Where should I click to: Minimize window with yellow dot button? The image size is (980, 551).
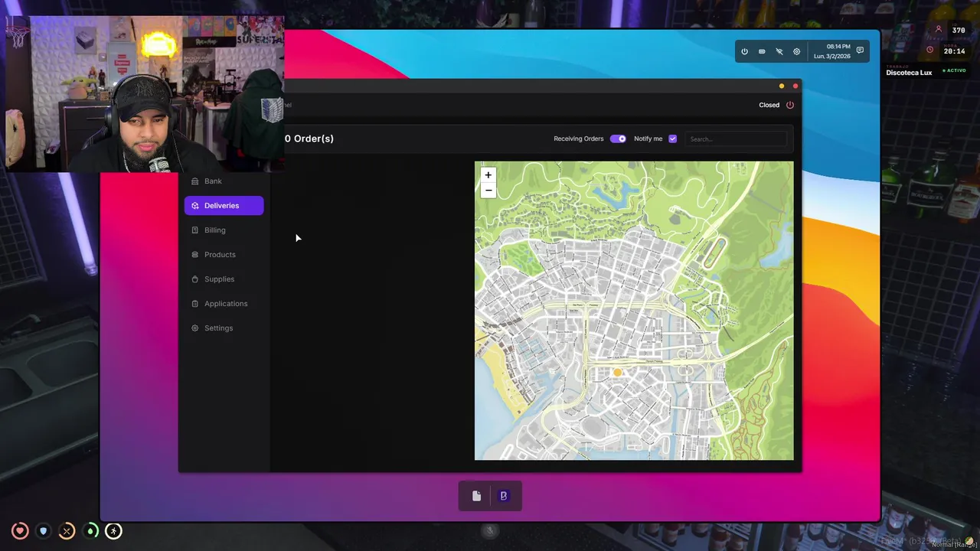[x=782, y=86]
